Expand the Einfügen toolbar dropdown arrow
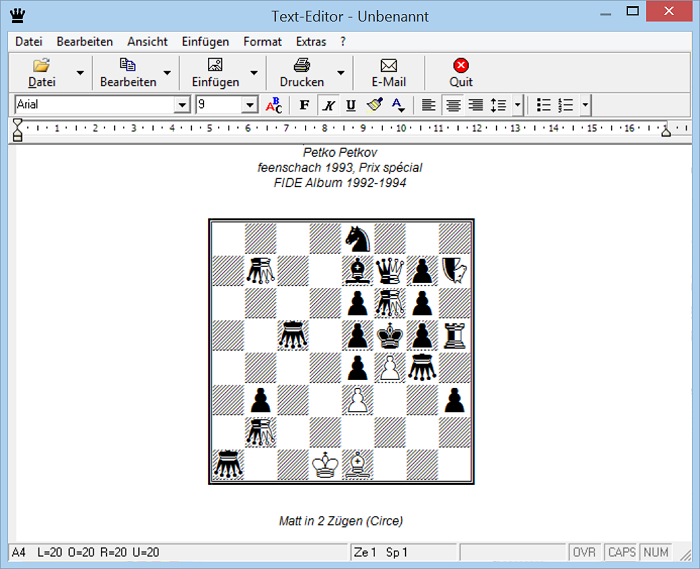Screen dimensions: 700x569 [x=254, y=73]
